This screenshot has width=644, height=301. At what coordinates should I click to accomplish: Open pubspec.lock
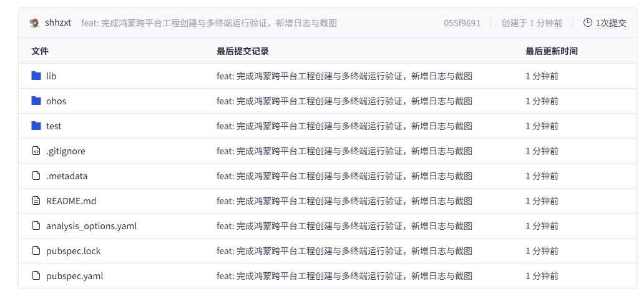[74, 251]
